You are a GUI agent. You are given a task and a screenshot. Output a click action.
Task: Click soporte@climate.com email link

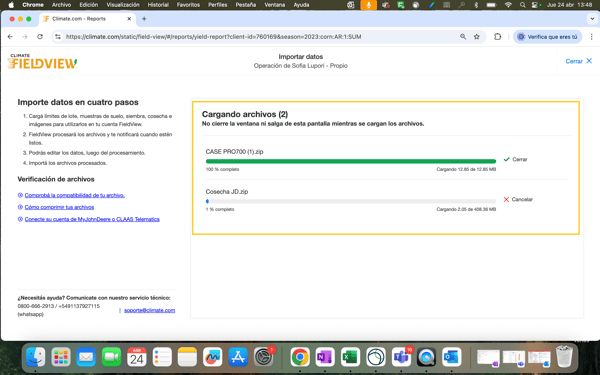click(x=150, y=310)
